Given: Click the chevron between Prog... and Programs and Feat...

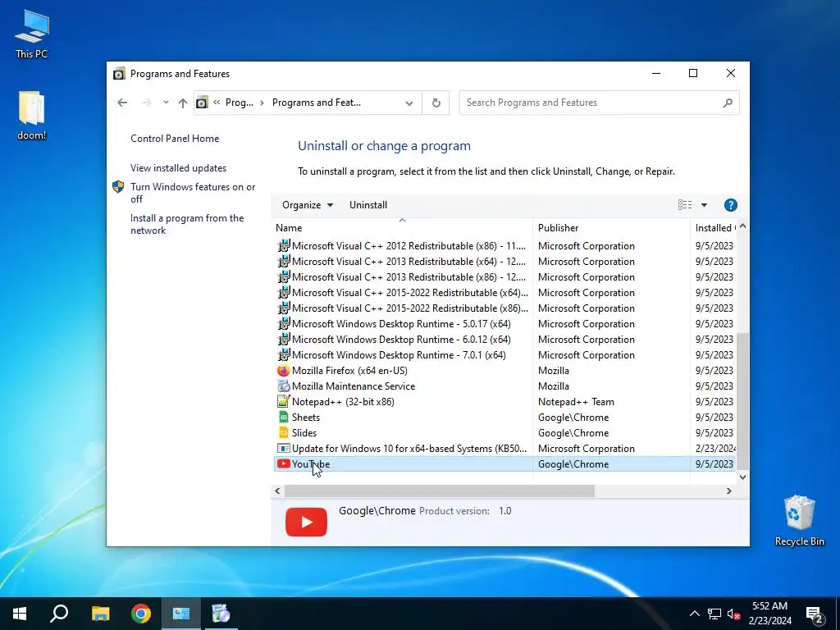Looking at the screenshot, I should (262, 103).
